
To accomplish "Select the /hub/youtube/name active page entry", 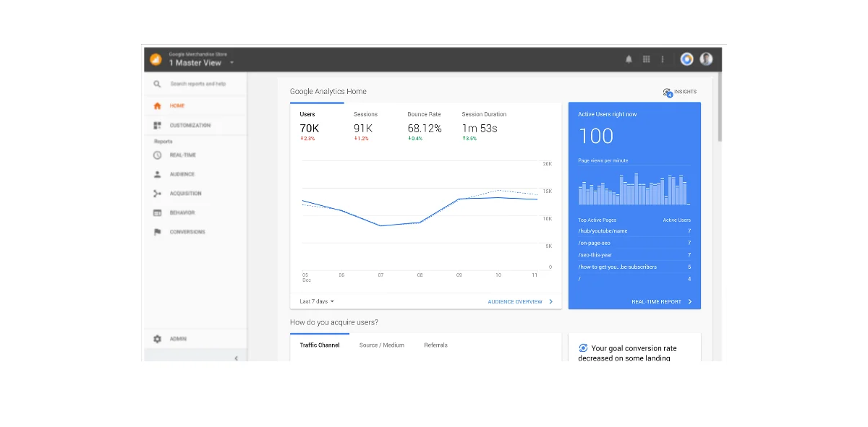I will tap(602, 231).
